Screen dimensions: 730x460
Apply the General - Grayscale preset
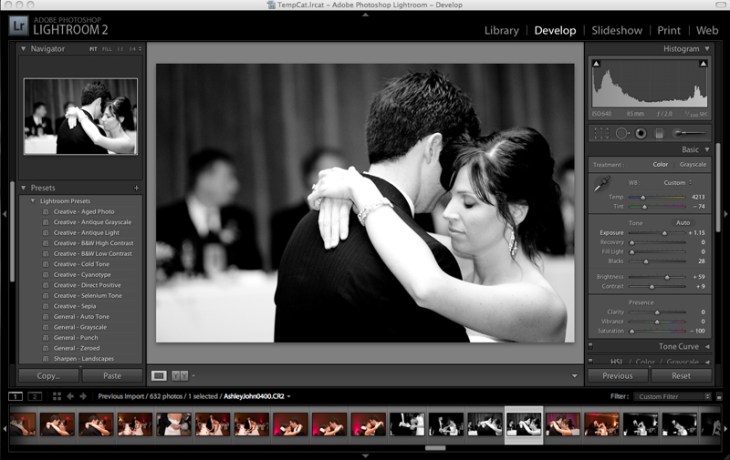(x=80, y=327)
